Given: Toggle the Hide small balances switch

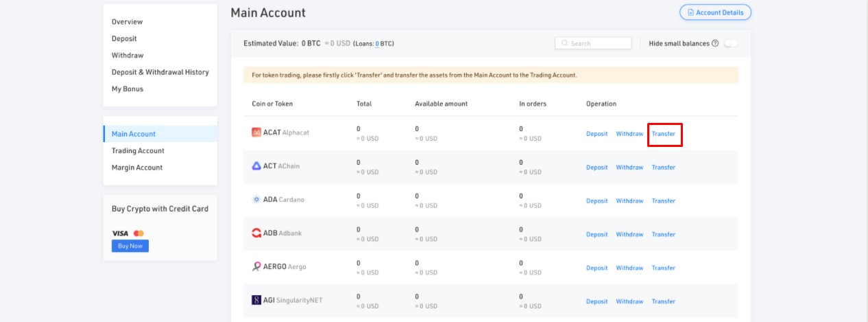Looking at the screenshot, I should (731, 43).
